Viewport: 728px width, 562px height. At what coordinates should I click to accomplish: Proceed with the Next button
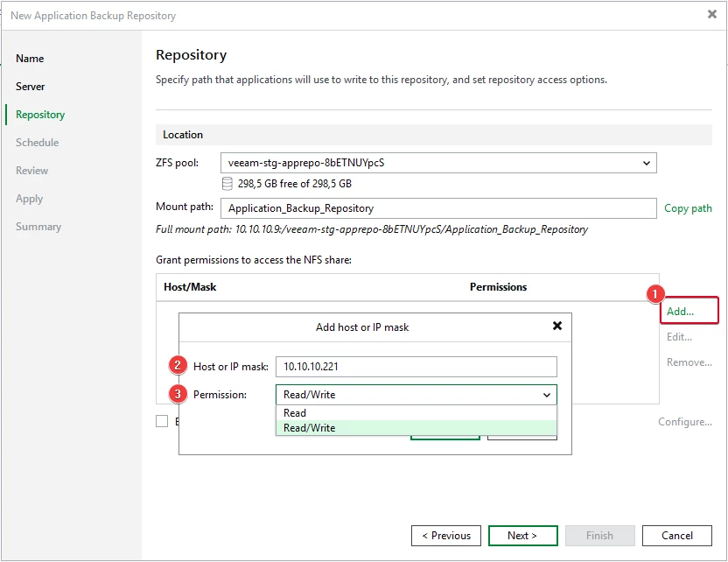click(x=522, y=536)
